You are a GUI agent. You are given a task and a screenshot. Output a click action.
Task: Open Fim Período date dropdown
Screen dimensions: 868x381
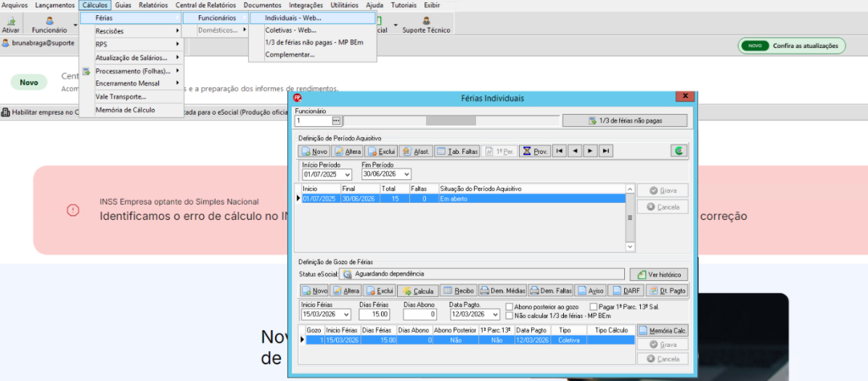click(x=407, y=174)
